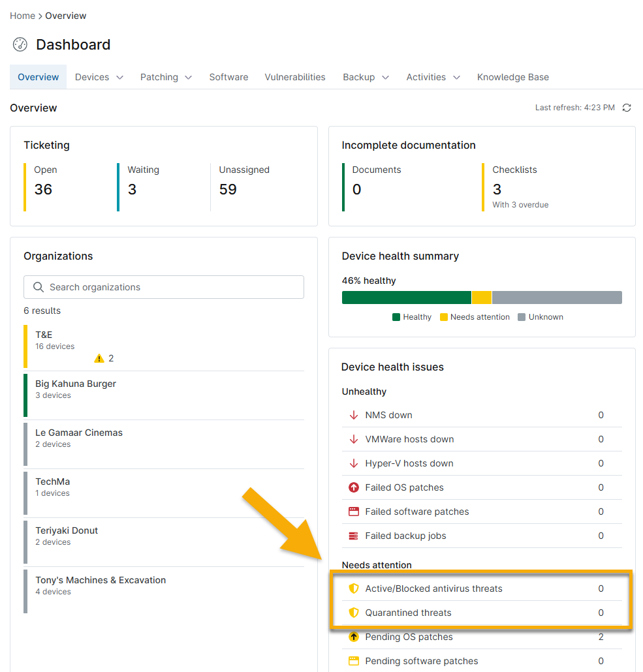Click the up-arrow icon for Failed OS patches
Screen dimensions: 643x672
pyautogui.click(x=353, y=487)
